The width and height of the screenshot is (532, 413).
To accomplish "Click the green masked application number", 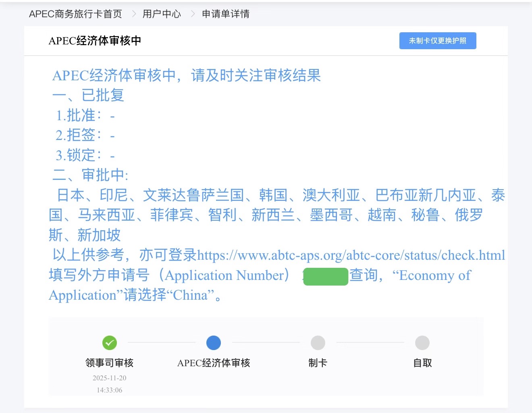I will [x=326, y=277].
